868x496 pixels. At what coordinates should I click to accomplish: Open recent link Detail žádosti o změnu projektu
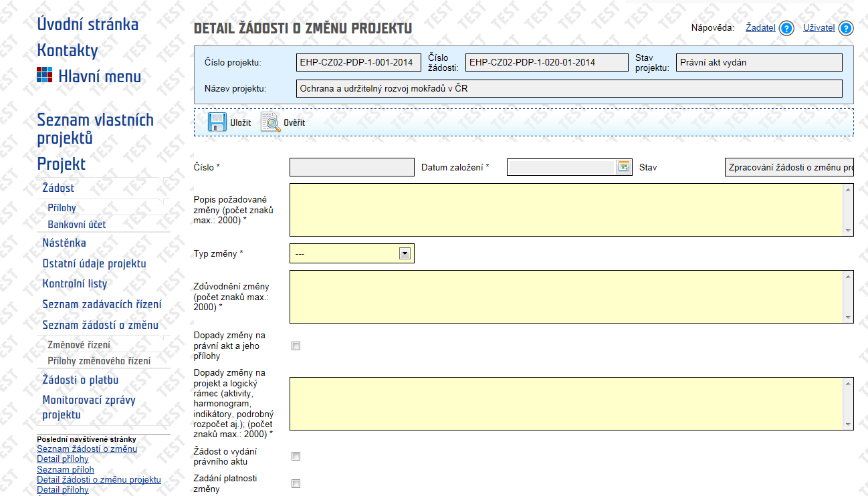coord(99,479)
